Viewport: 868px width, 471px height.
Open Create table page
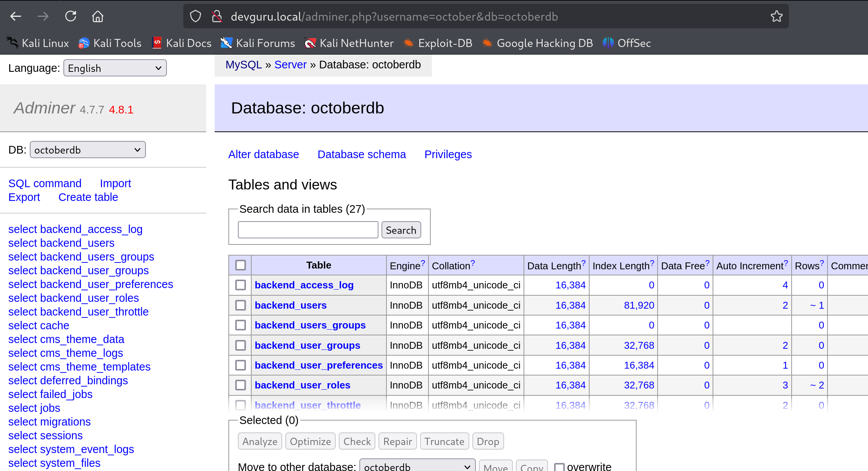88,197
